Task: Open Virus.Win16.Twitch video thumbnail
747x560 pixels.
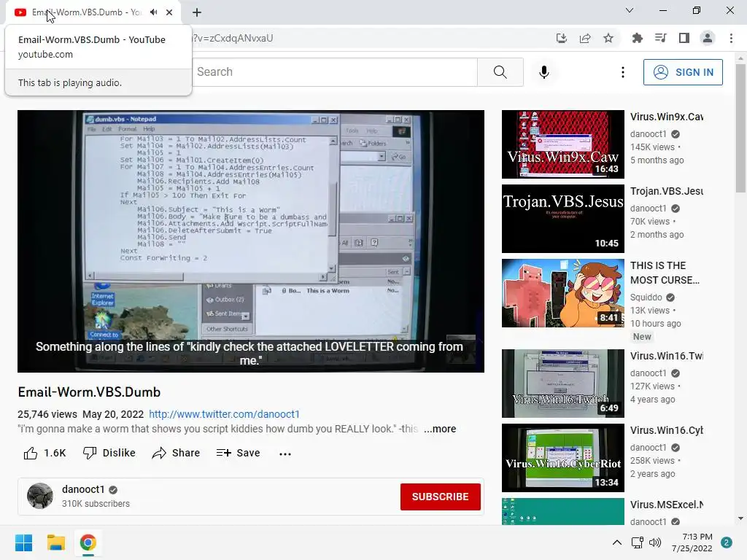Action: coord(562,384)
